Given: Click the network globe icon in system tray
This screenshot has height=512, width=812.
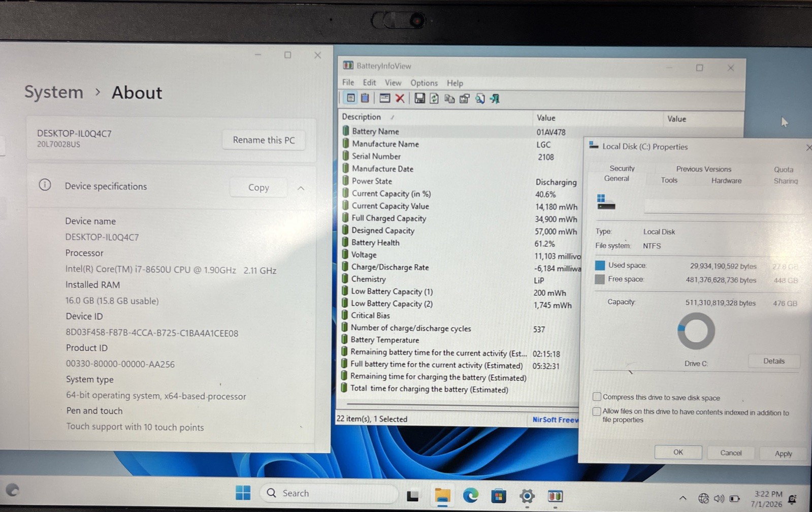Looking at the screenshot, I should click(x=703, y=498).
